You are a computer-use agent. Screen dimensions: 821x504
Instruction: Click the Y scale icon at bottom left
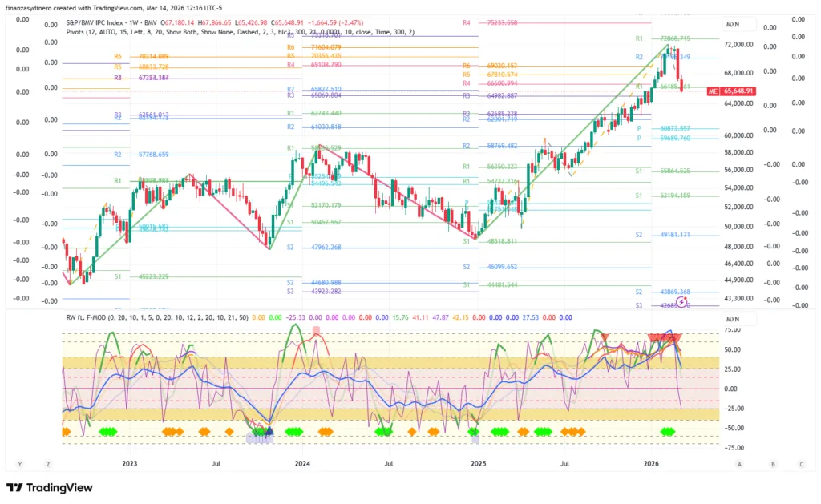point(19,463)
